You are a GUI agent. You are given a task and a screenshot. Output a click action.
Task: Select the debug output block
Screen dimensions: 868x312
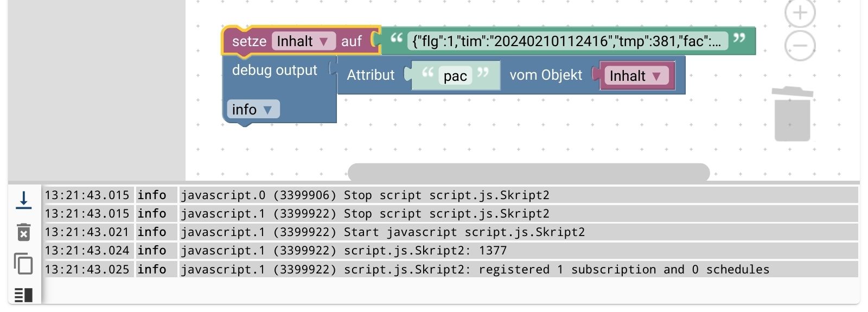(x=274, y=71)
